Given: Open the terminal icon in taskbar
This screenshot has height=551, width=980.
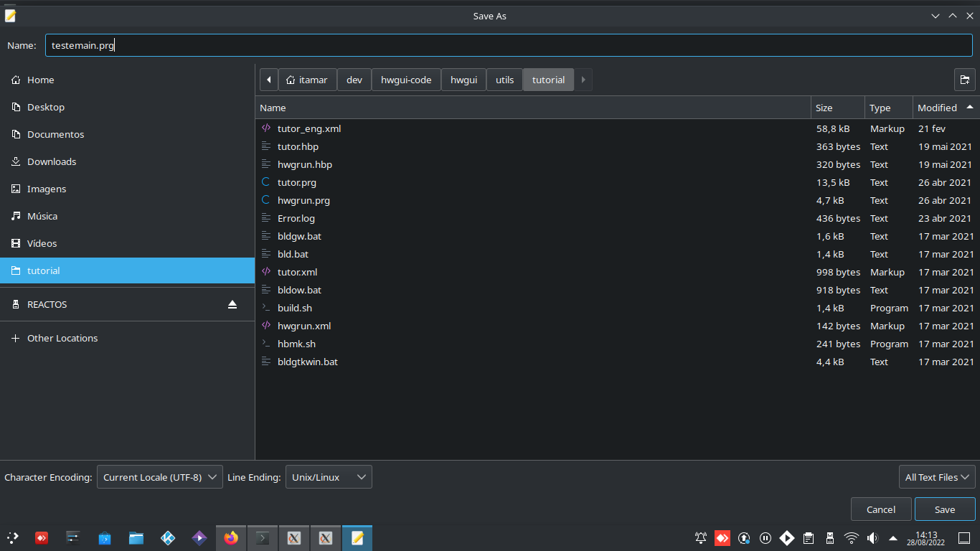Looking at the screenshot, I should (263, 537).
